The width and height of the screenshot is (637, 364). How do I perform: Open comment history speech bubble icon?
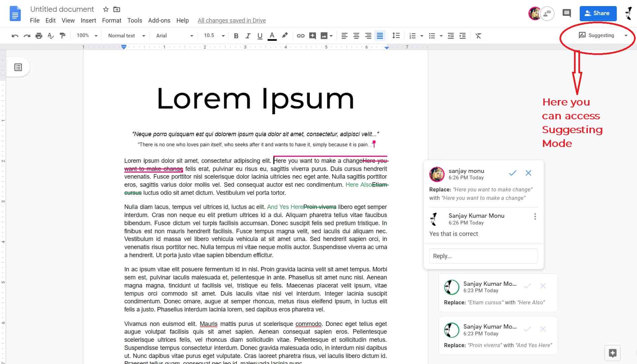(567, 13)
